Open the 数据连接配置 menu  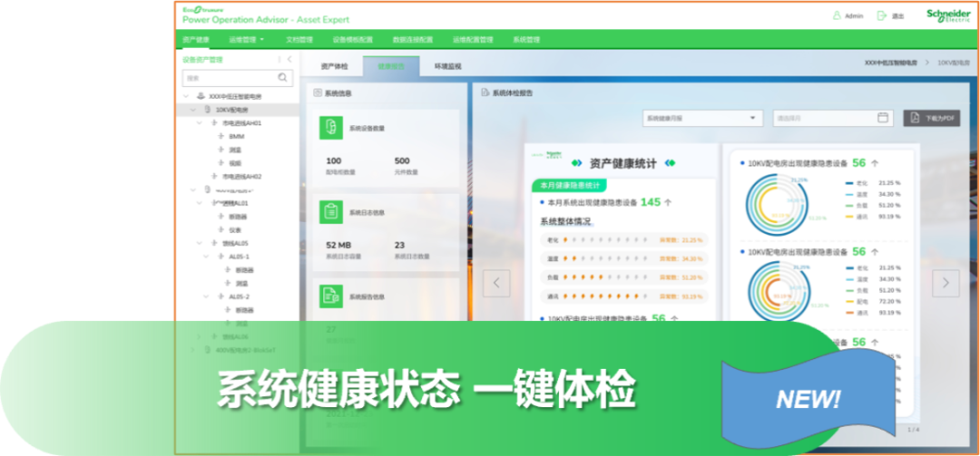click(413, 39)
